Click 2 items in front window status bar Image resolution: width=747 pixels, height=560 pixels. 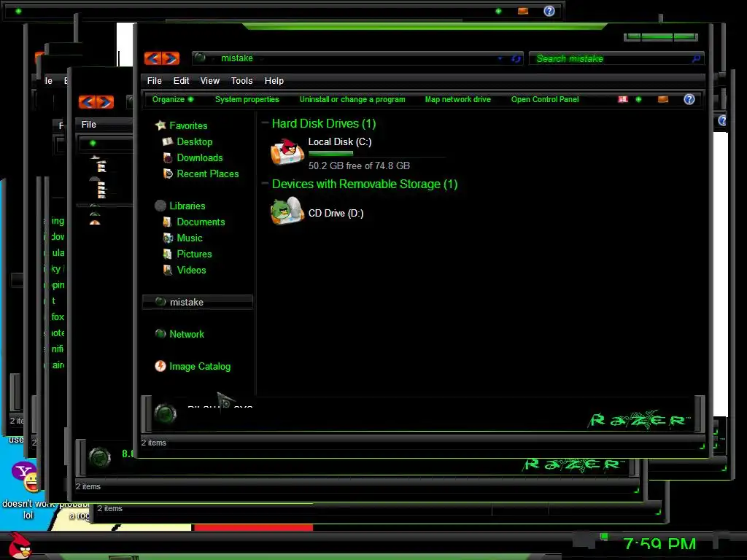[153, 443]
